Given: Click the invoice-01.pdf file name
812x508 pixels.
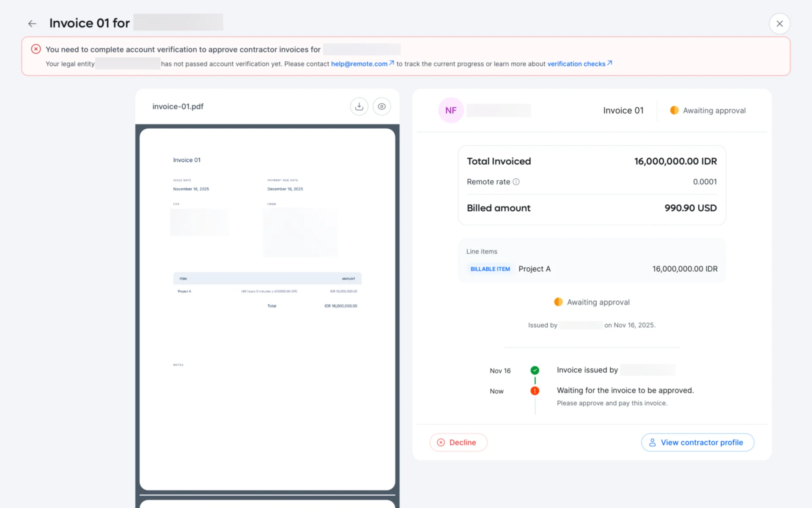Looking at the screenshot, I should pyautogui.click(x=178, y=107).
